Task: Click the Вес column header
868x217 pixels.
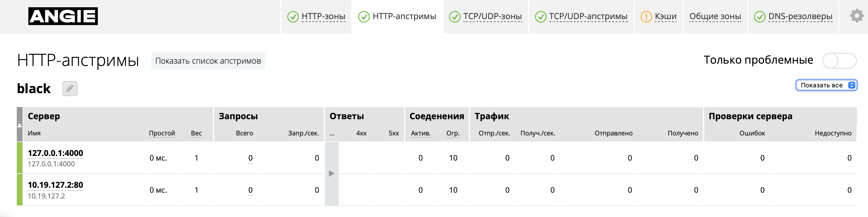Action: click(x=196, y=133)
